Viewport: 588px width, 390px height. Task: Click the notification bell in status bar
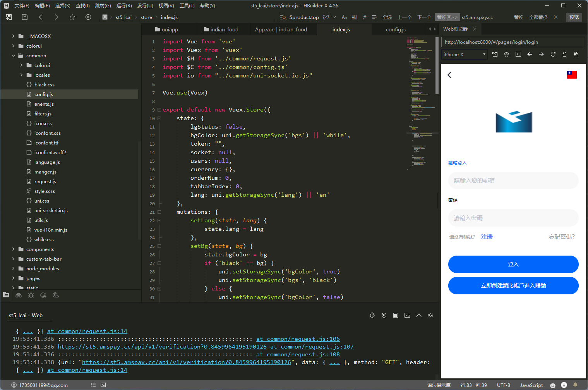[x=575, y=385]
